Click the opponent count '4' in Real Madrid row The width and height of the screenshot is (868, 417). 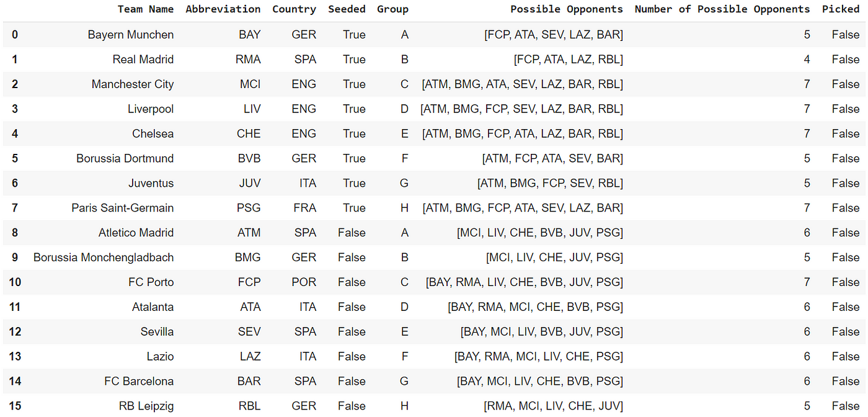[807, 60]
